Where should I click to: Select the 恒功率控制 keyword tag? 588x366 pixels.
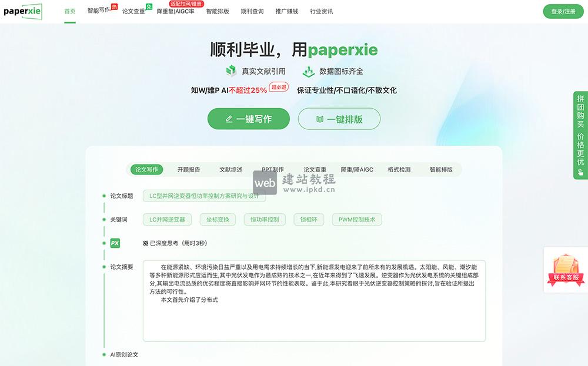click(x=265, y=220)
